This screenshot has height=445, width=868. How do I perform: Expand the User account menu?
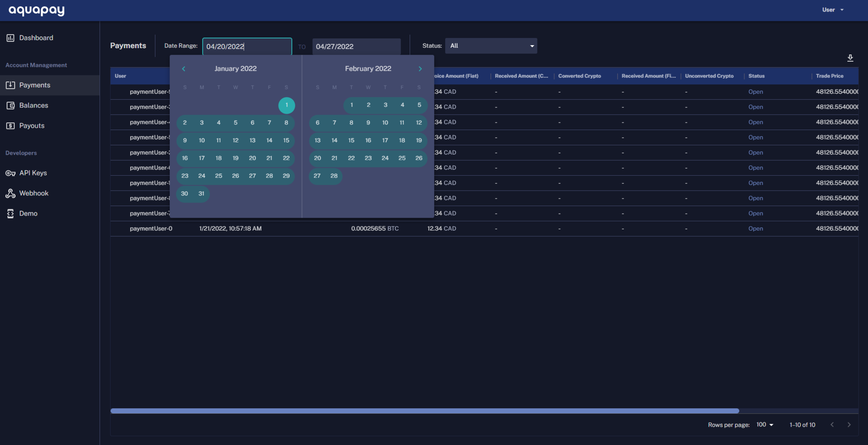click(833, 10)
